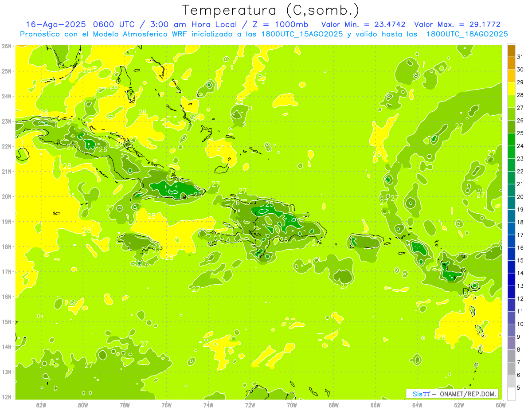The width and height of the screenshot is (532, 411).
Task: Click the colorbar tick label 22
Action: coord(520,172)
